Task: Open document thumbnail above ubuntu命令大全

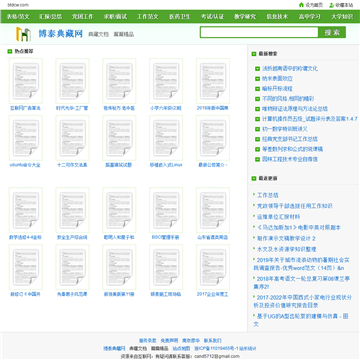Action: tap(26, 138)
